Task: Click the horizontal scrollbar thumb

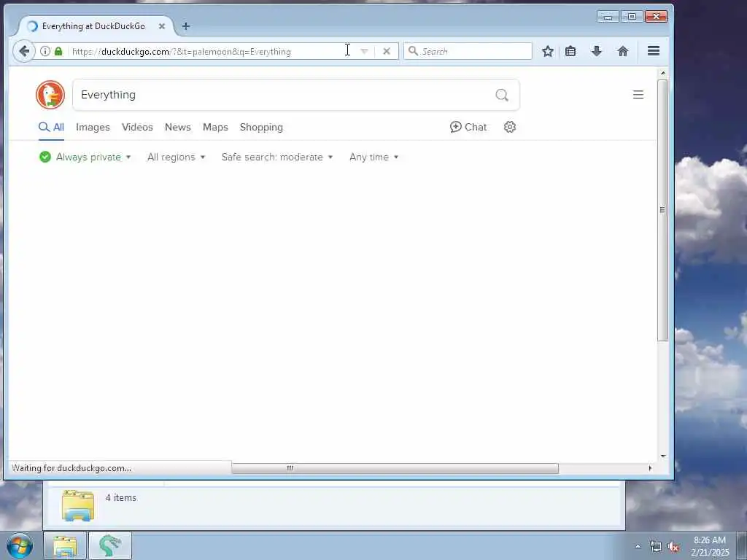Action: (x=395, y=468)
